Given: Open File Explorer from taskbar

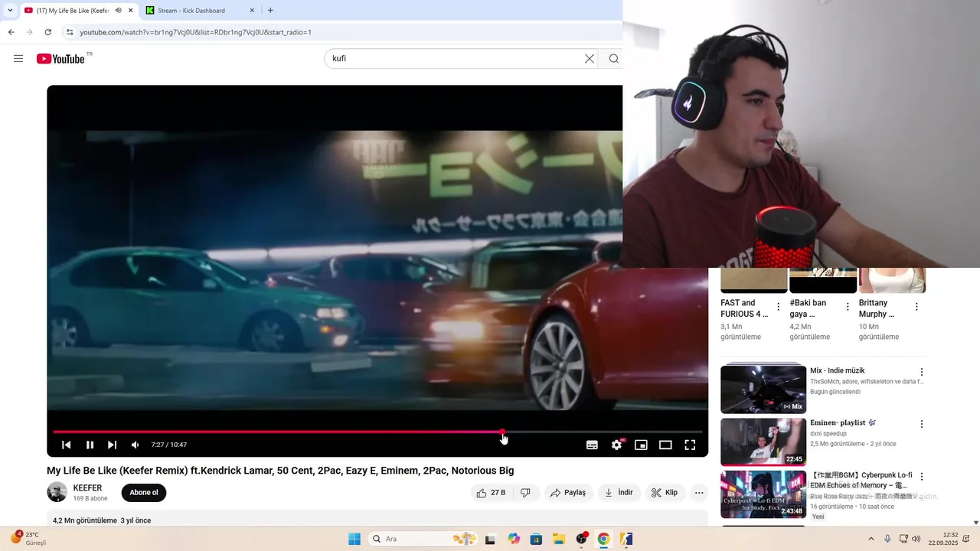Looking at the screenshot, I should coord(559,539).
